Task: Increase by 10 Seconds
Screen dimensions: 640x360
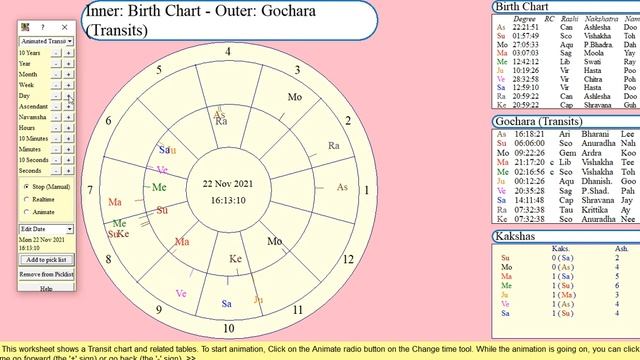Action: [69, 160]
